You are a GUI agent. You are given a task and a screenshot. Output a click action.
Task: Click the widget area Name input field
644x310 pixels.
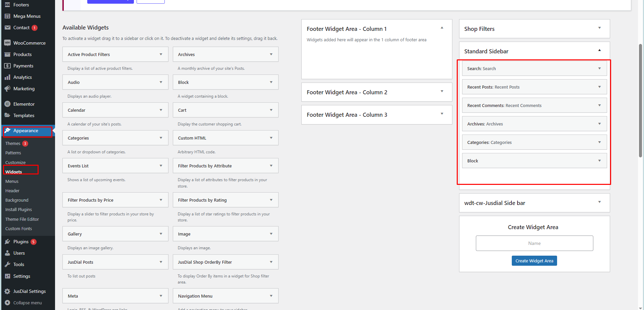point(534,243)
